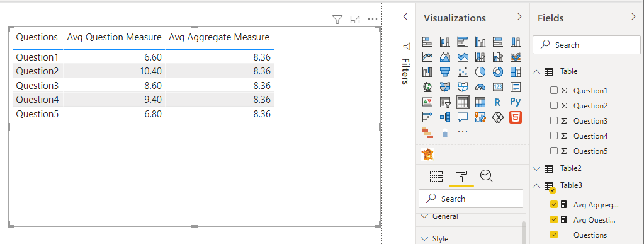Check the Question5 field checkbox
This screenshot has height=244, width=644.
pos(553,151)
